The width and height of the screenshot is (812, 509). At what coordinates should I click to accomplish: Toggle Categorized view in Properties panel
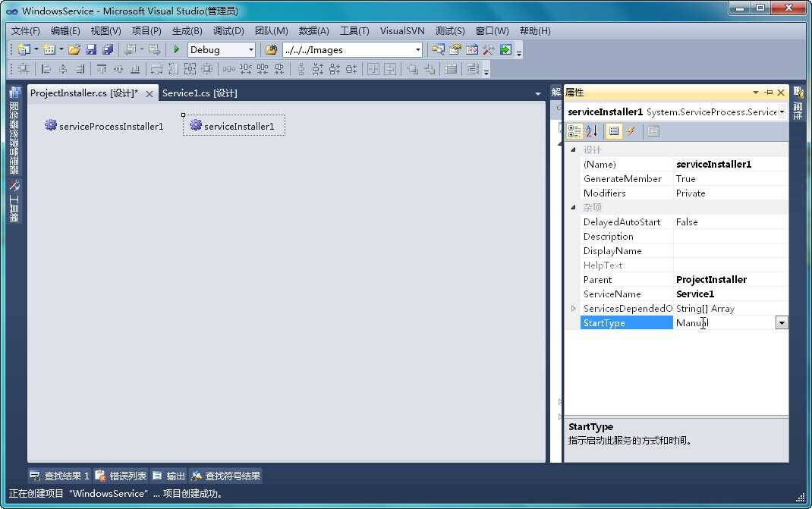574,131
